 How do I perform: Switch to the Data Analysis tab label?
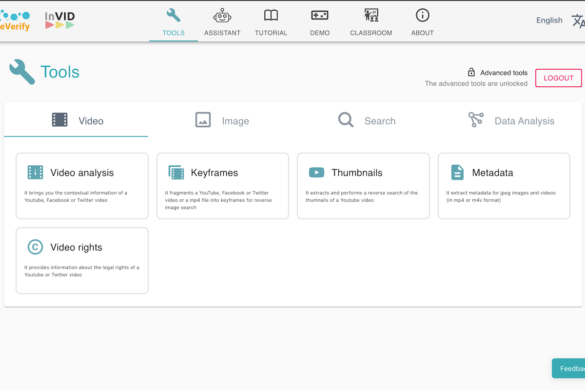coord(524,121)
